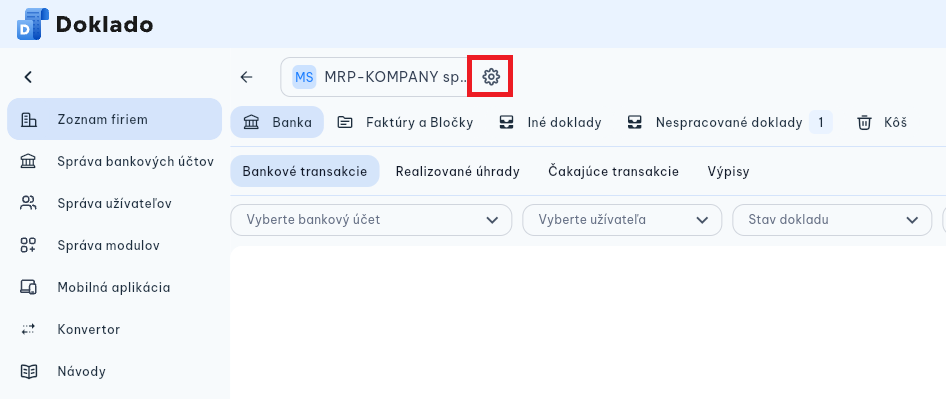The height and width of the screenshot is (399, 946).
Task: Select Bankové transakcie subtab
Action: pyautogui.click(x=305, y=171)
